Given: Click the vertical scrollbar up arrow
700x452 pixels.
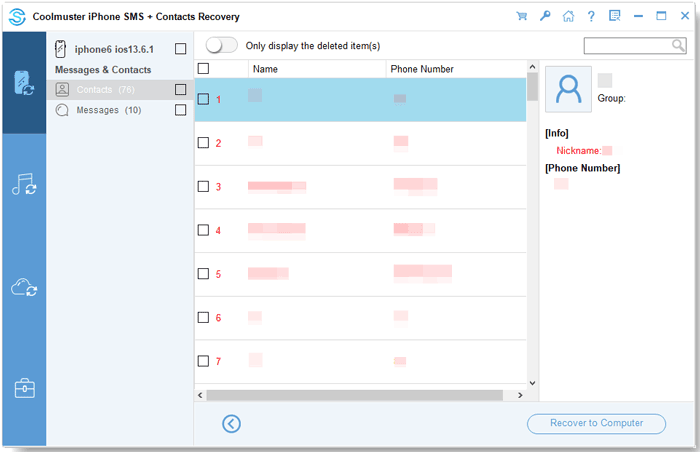Looking at the screenshot, I should click(532, 67).
